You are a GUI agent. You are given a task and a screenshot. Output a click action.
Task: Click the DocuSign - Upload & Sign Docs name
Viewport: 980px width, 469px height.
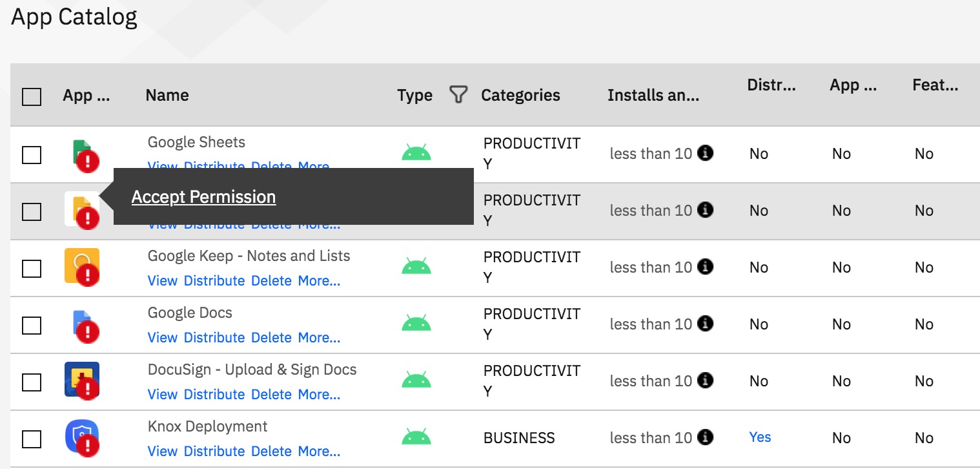(x=252, y=370)
